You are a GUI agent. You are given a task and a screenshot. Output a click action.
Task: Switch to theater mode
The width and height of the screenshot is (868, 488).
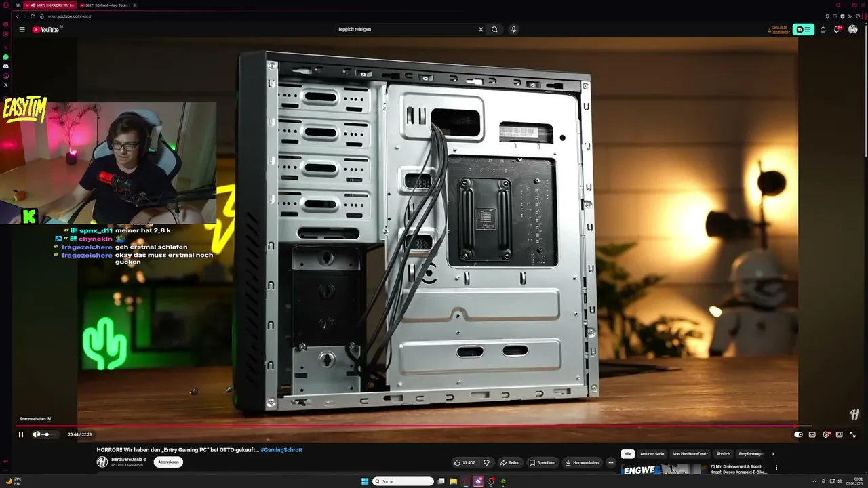point(840,434)
